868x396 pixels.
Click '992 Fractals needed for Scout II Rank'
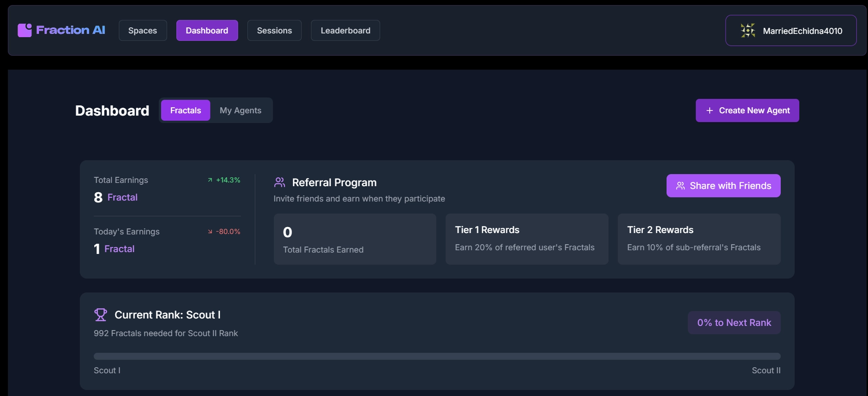[x=166, y=333]
